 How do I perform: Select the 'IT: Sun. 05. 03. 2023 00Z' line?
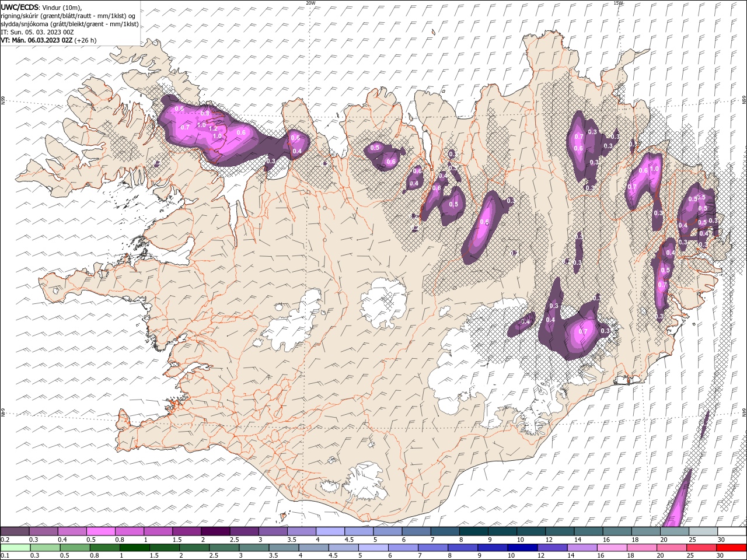point(37,32)
